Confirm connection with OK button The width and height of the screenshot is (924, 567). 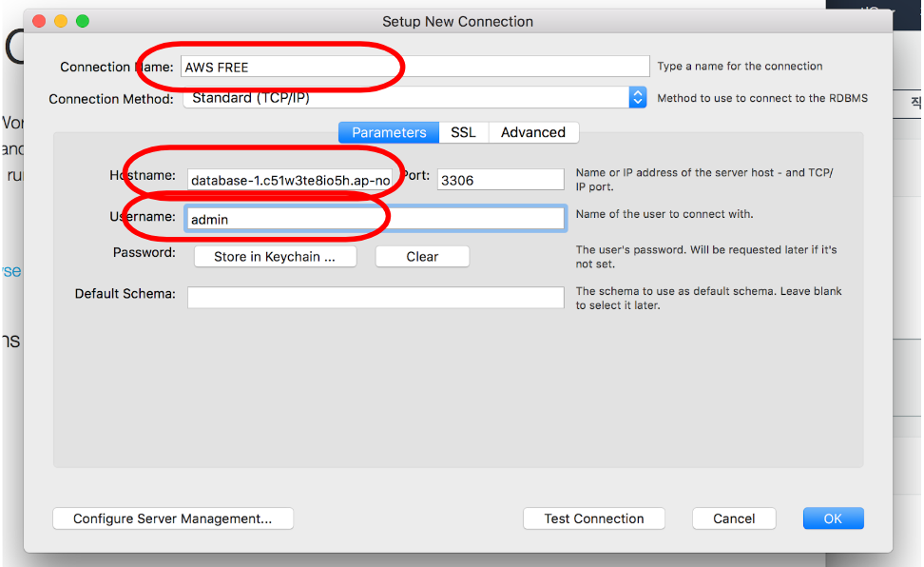pyautogui.click(x=834, y=518)
